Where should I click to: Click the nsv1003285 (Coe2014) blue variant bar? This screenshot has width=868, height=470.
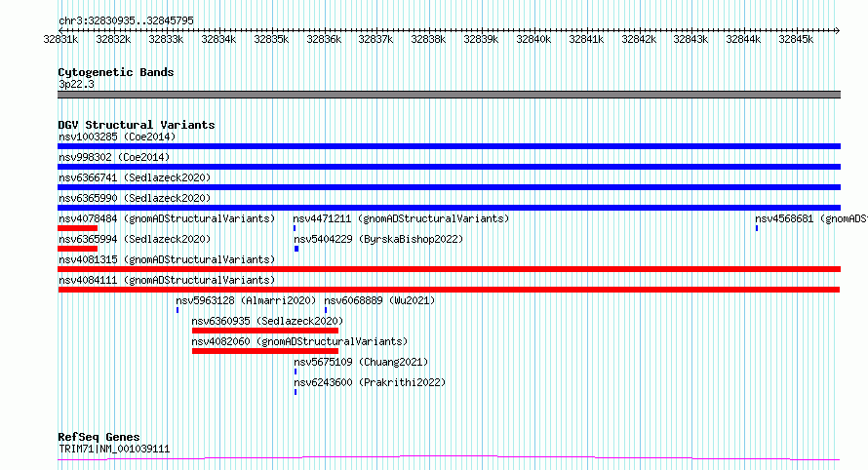point(449,146)
